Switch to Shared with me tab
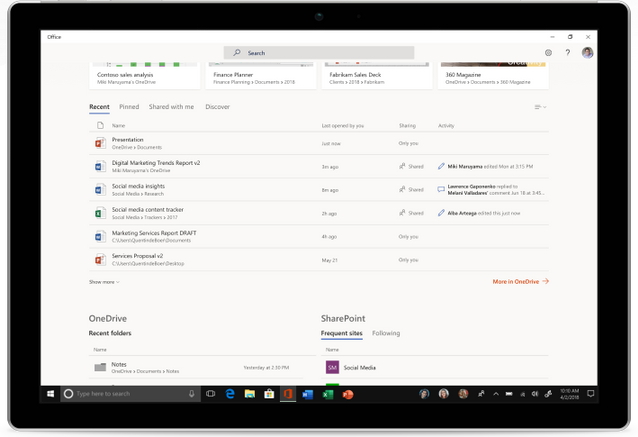 [x=171, y=107]
